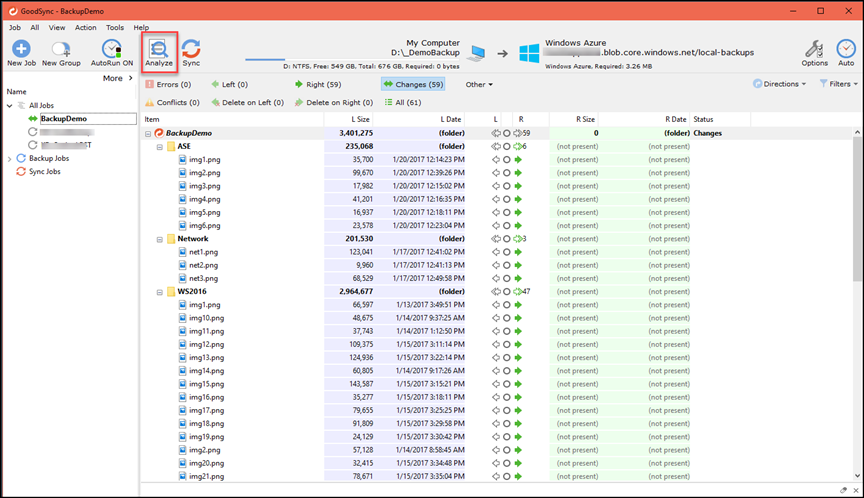The width and height of the screenshot is (864, 498).
Task: Click the Sync Jobs icon in sidebar
Action: [21, 171]
